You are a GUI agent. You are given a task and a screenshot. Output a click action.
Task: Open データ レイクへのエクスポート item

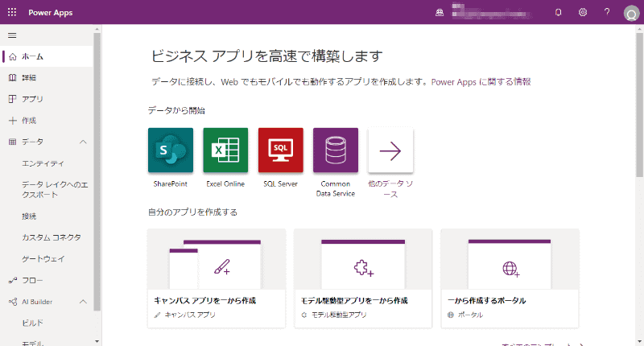click(x=55, y=190)
